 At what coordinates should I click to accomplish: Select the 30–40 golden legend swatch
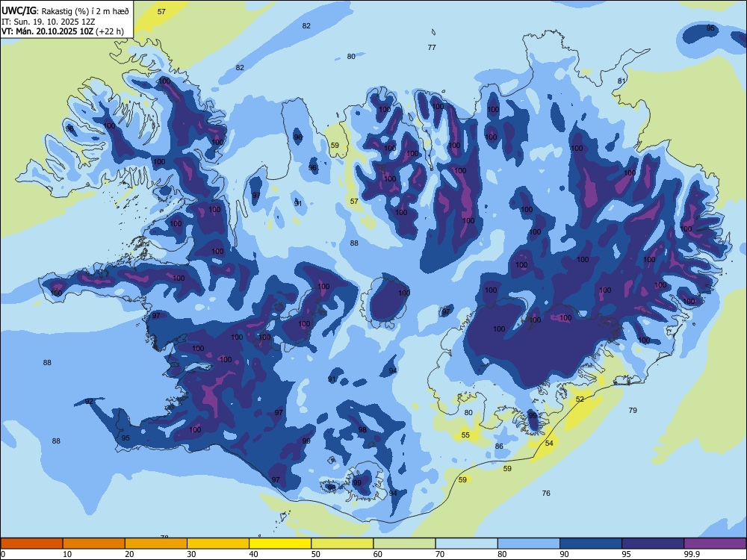coord(218,544)
